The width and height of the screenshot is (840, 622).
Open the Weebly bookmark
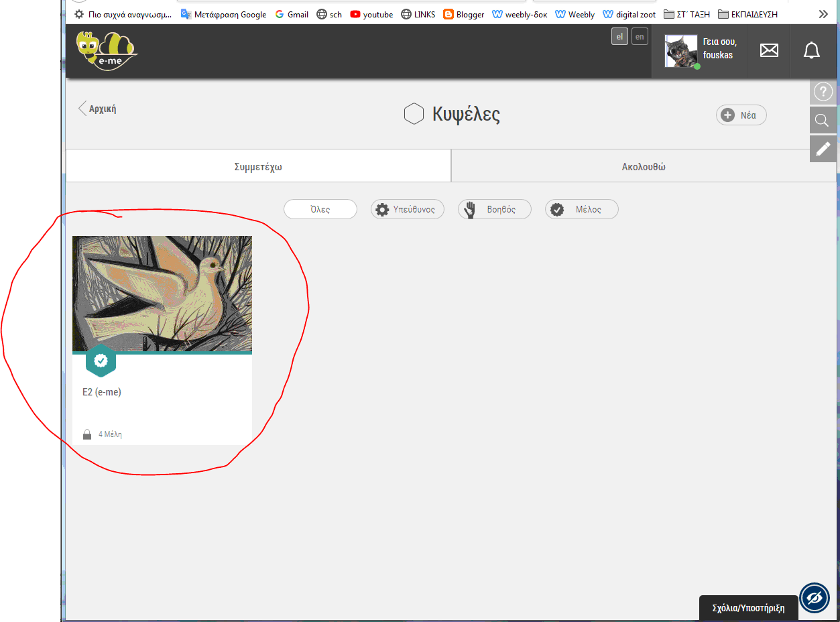(x=575, y=14)
